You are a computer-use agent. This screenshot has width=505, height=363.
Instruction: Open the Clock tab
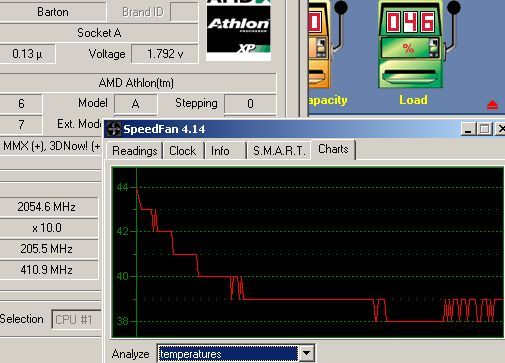[182, 151]
